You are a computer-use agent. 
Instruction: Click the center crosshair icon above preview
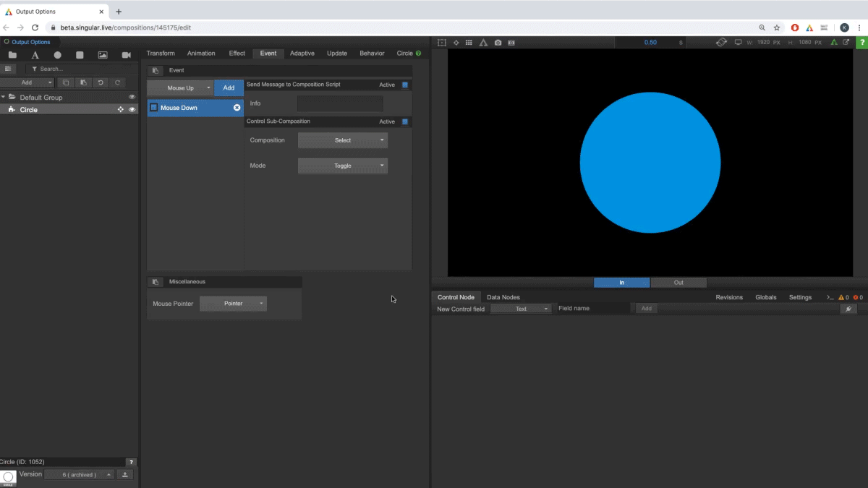click(x=456, y=43)
